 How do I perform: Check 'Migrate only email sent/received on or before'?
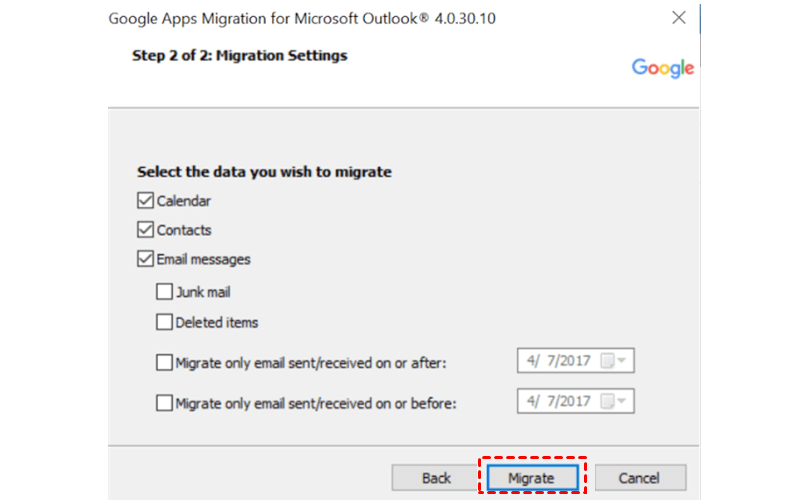pyautogui.click(x=164, y=403)
